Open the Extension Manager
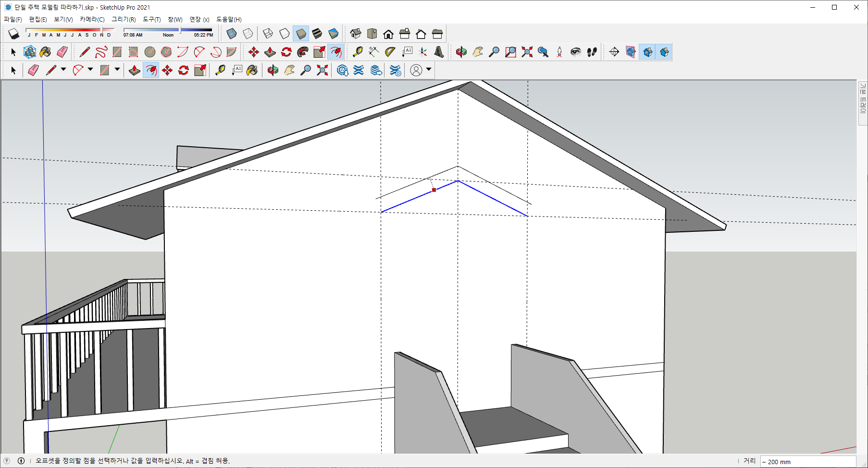This screenshot has width=868, height=468. pyautogui.click(x=395, y=70)
